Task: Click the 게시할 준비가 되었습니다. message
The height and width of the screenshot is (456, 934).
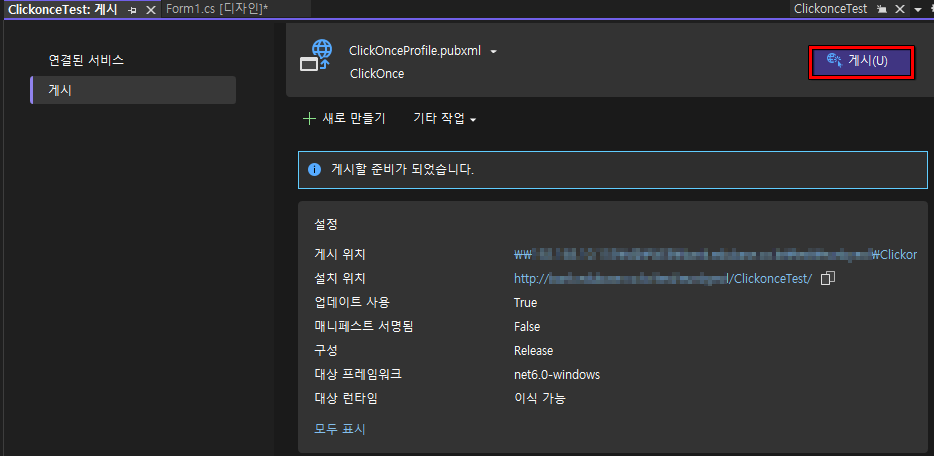Action: coord(403,170)
